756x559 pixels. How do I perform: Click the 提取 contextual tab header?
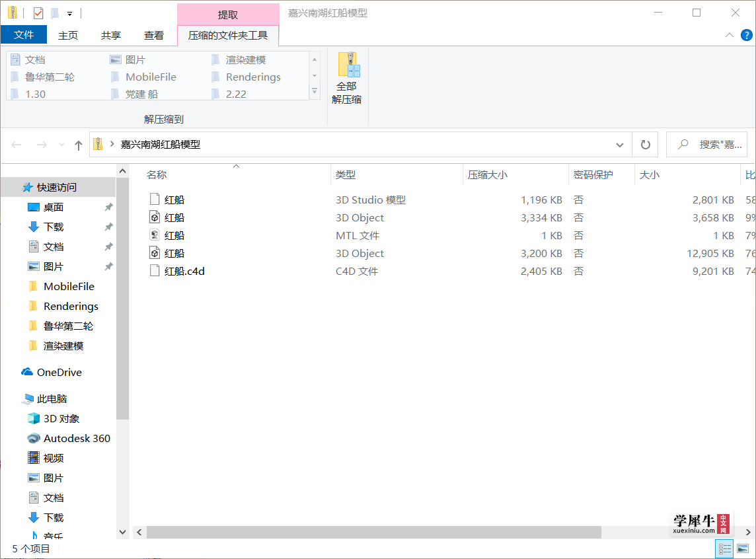click(x=228, y=15)
